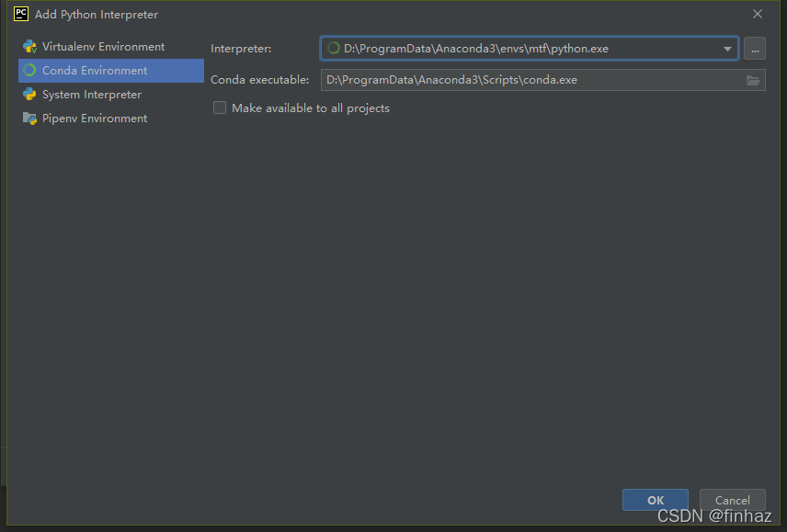
Task: Click the Interpreter: label
Action: pos(241,49)
